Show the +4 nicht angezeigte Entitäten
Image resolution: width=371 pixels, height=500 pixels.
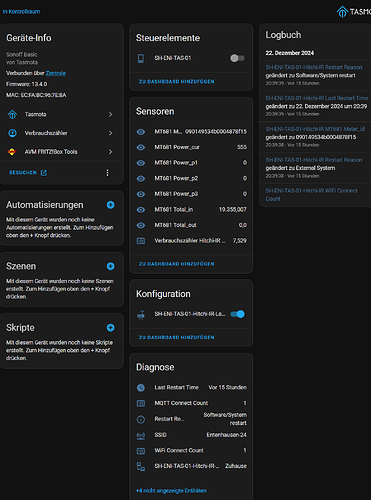pos(171,491)
